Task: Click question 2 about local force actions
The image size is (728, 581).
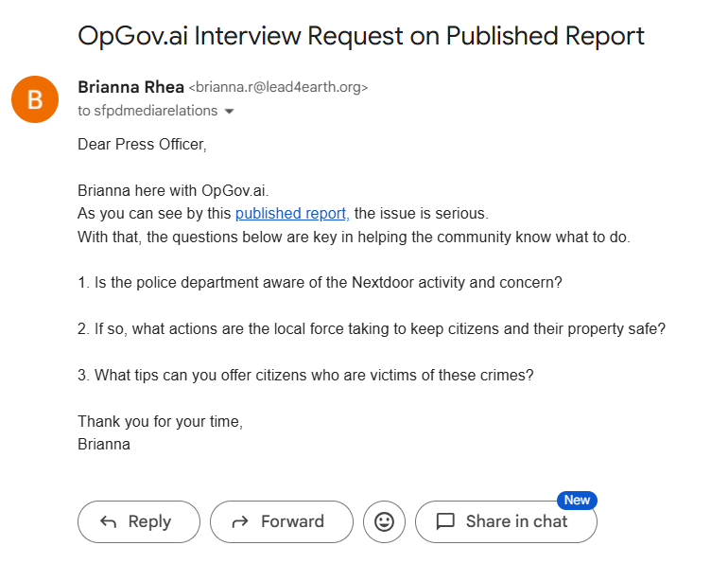Action: point(372,328)
